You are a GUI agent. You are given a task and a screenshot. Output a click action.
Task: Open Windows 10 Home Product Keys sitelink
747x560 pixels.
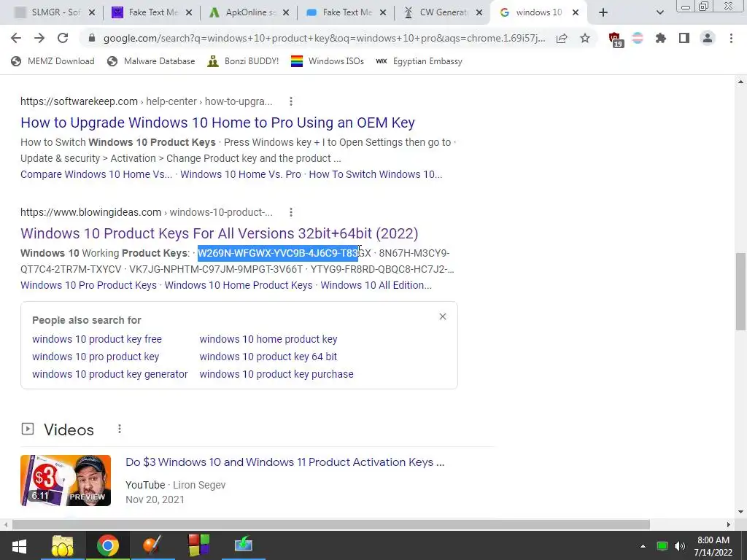pyautogui.click(x=239, y=285)
